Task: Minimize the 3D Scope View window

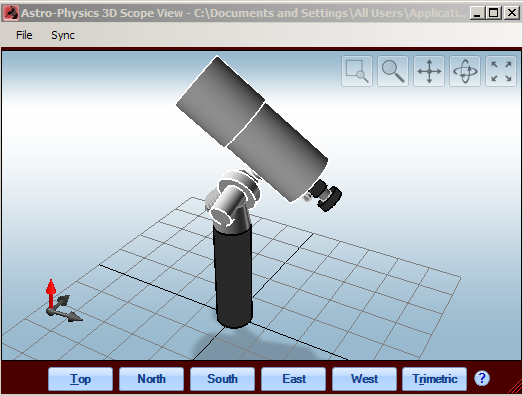Action: click(x=477, y=13)
